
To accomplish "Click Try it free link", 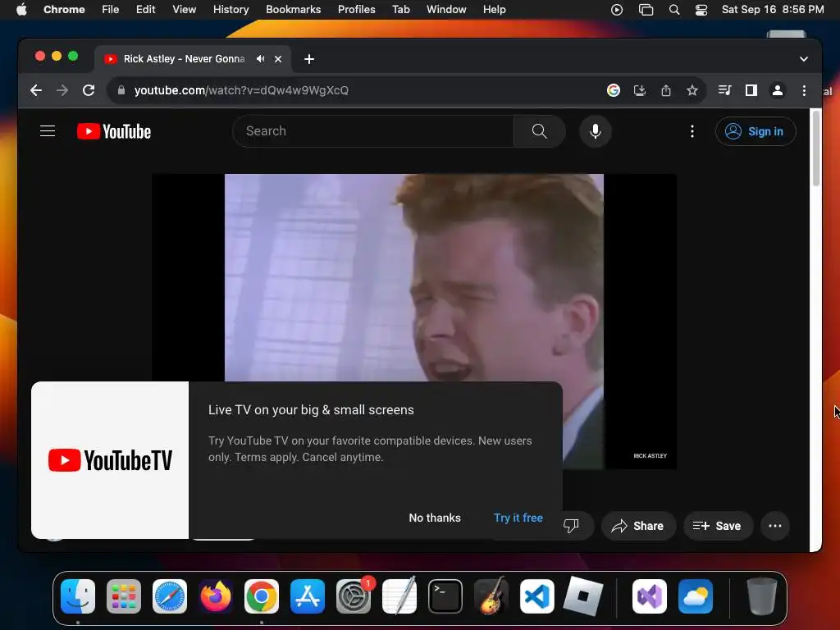I will point(518,518).
